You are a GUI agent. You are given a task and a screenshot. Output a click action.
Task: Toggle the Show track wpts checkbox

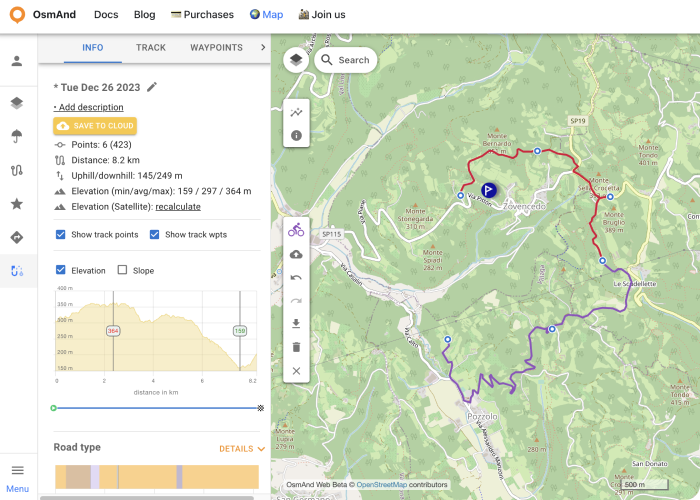(155, 235)
